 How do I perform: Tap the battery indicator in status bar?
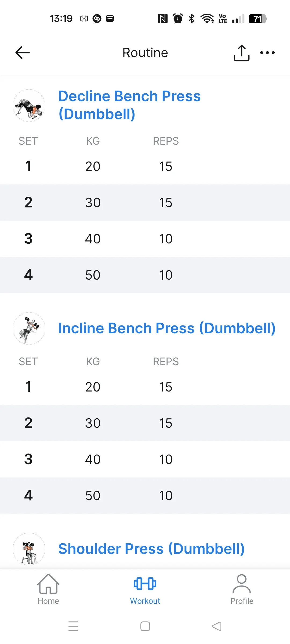[257, 19]
